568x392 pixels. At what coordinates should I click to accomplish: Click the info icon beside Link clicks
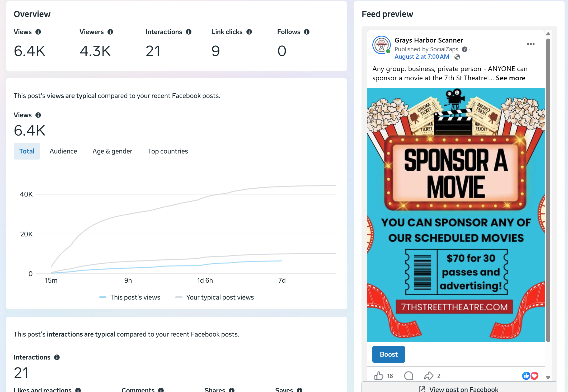click(x=249, y=32)
